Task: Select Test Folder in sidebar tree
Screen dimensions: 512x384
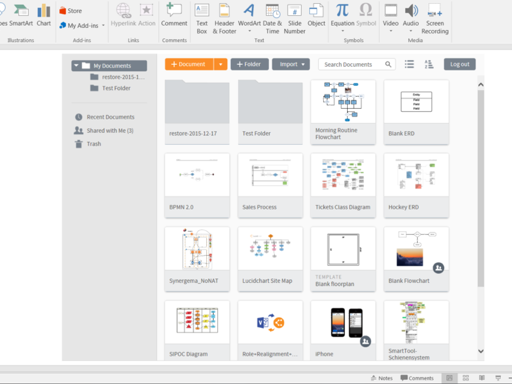Action: 110,88
